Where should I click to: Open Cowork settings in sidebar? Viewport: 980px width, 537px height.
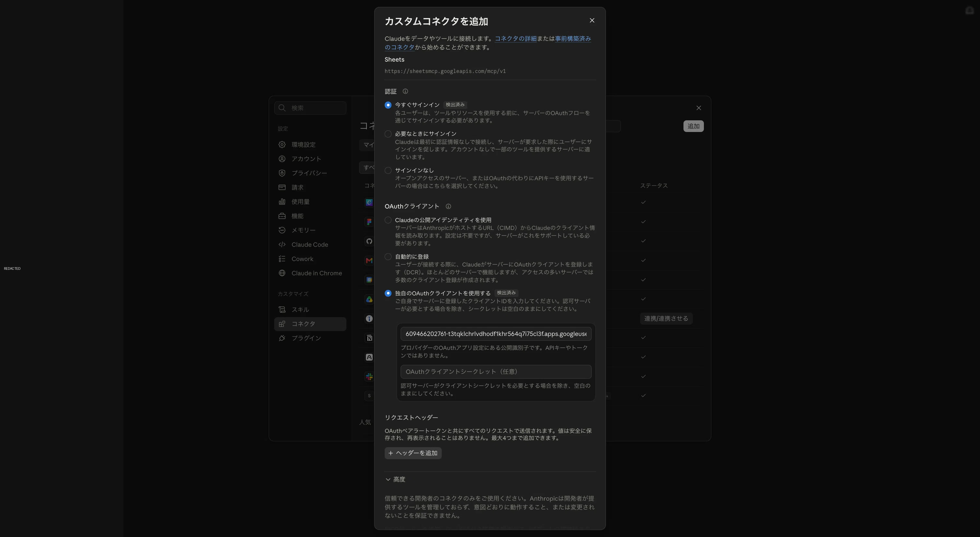pos(310,259)
